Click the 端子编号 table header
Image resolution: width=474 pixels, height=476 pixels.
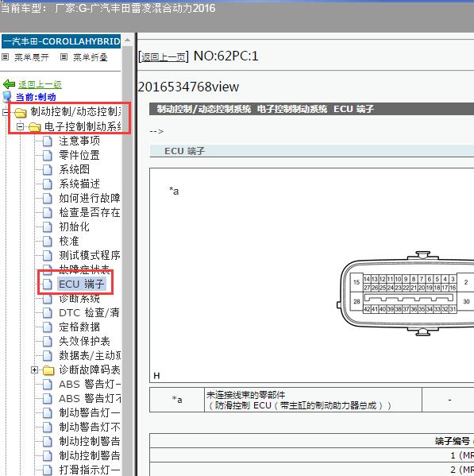(452, 441)
